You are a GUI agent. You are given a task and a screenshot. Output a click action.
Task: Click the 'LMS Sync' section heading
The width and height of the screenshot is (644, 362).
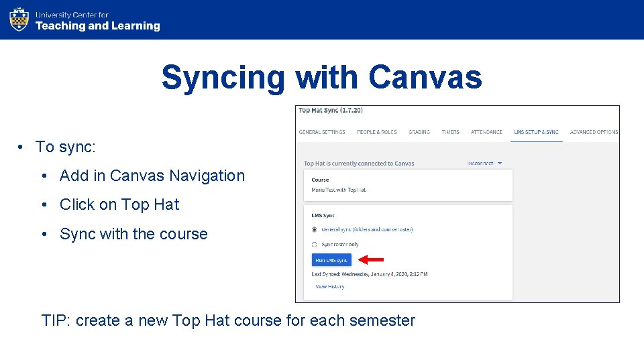323,215
